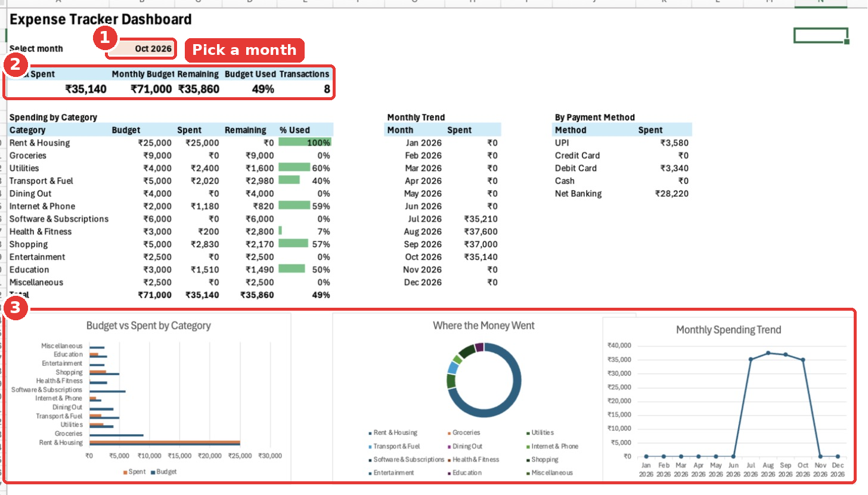Select the month cell showing Oct 2026
The width and height of the screenshot is (868, 495).
point(142,49)
